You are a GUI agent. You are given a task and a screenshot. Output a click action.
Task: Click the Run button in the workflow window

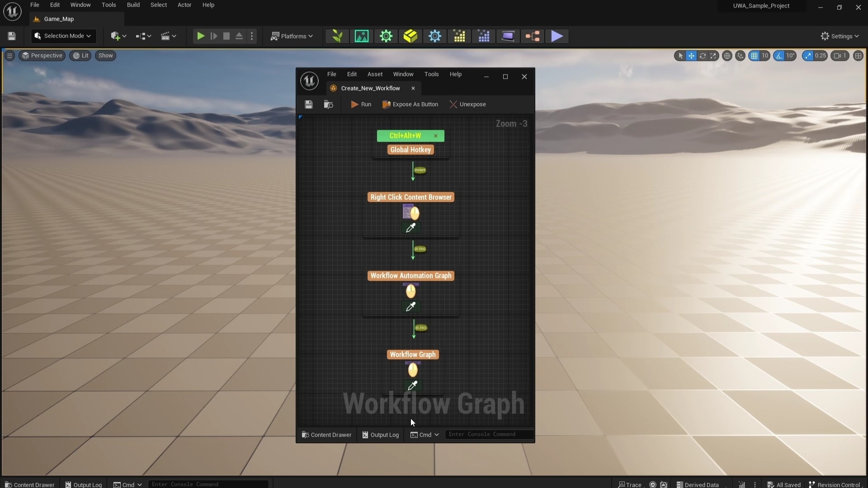pos(360,104)
